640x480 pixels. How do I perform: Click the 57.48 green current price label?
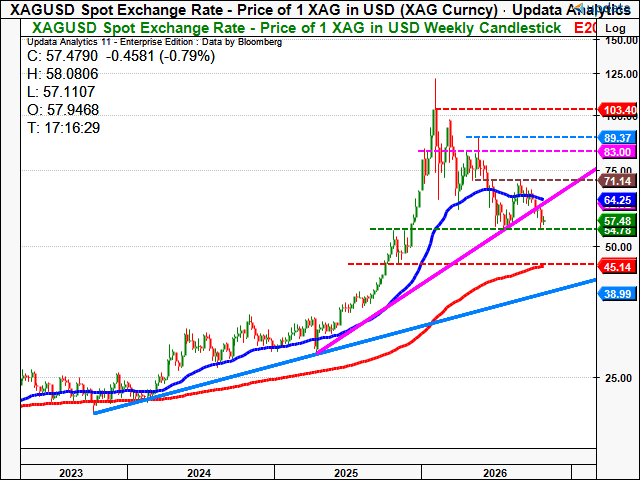[x=618, y=220]
